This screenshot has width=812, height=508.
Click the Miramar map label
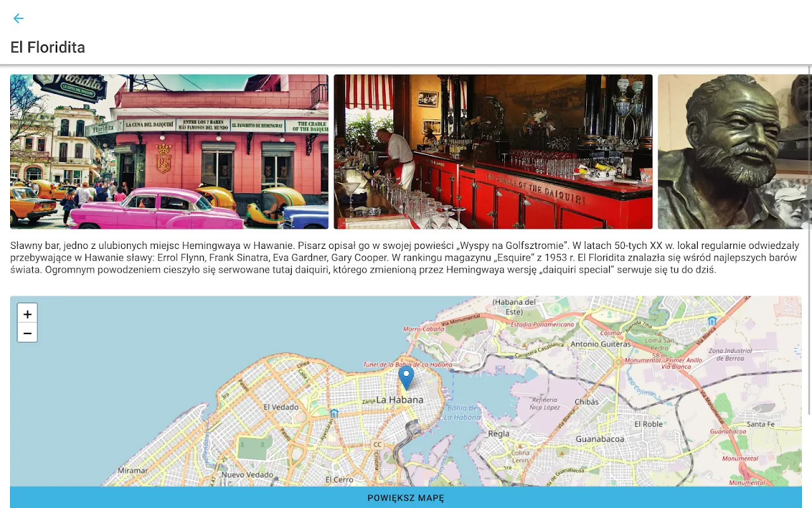(133, 471)
